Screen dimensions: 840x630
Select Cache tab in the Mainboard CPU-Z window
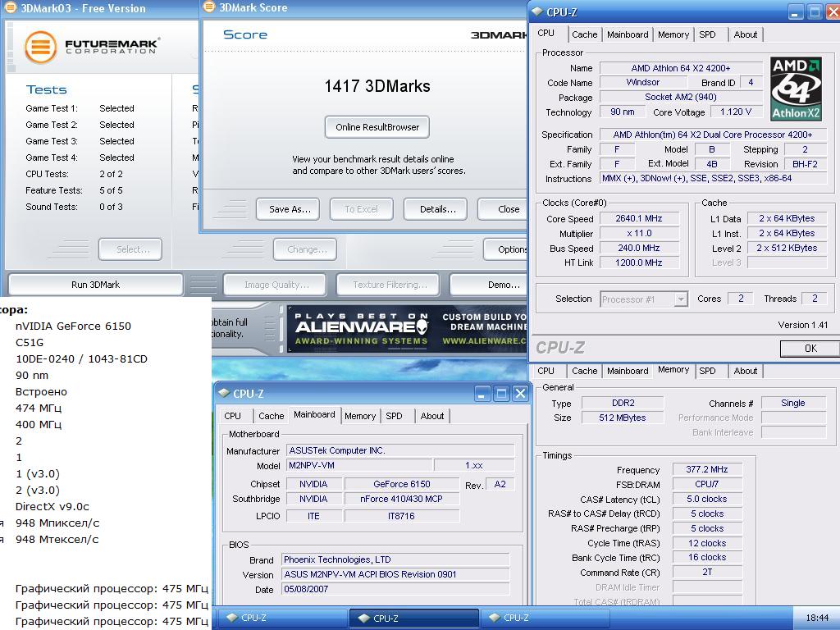[x=271, y=416]
